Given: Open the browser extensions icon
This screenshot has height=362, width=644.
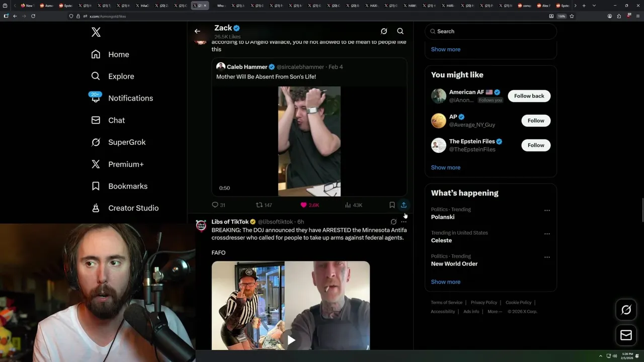Looking at the screenshot, I should point(619,16).
